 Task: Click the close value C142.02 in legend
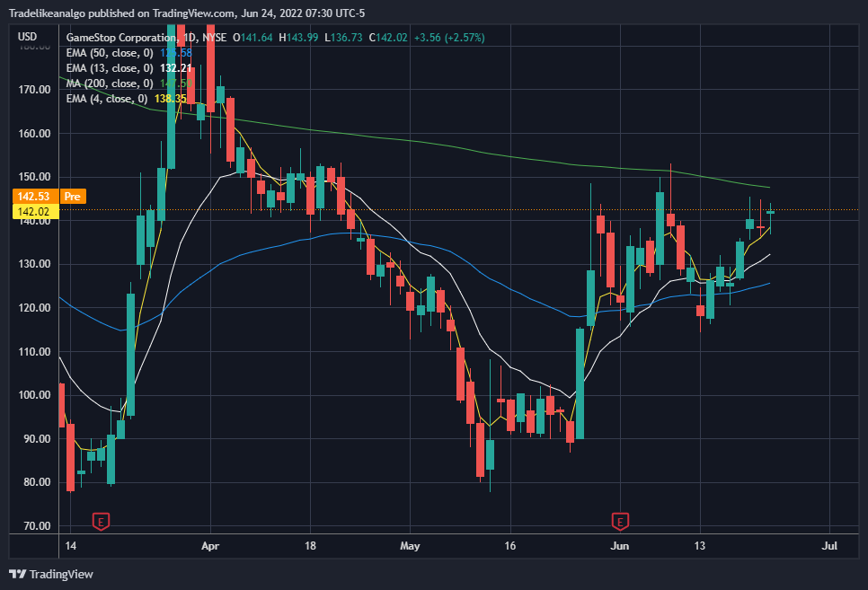[x=388, y=38]
